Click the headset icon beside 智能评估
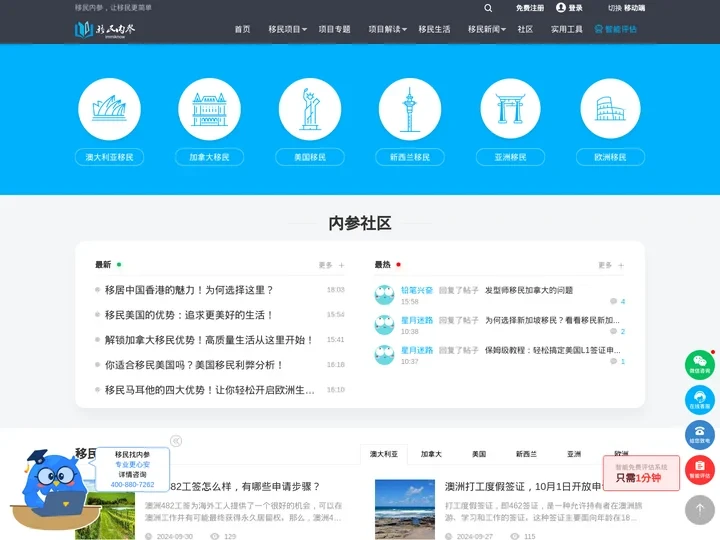Image resolution: width=720 pixels, height=540 pixels. [598, 29]
